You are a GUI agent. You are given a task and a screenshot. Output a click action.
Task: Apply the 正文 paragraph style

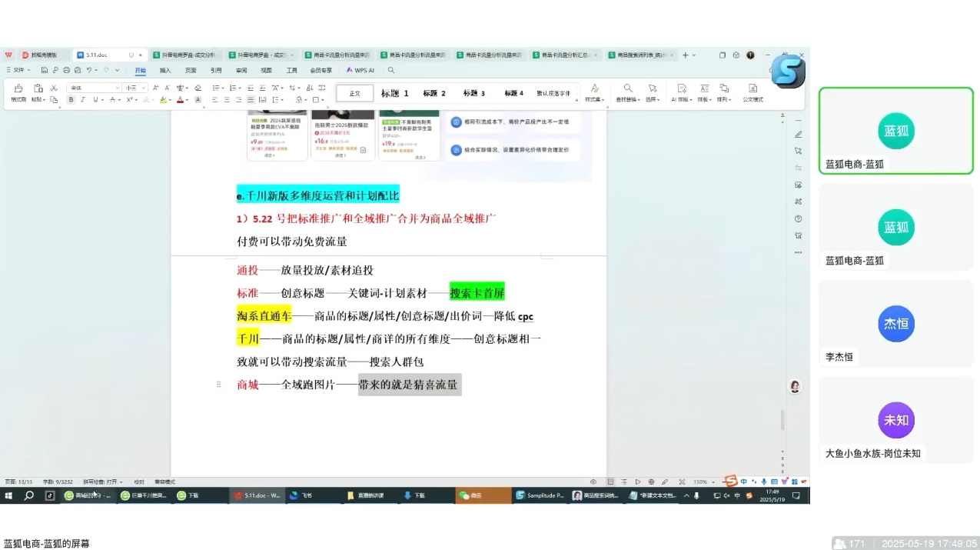click(x=354, y=93)
